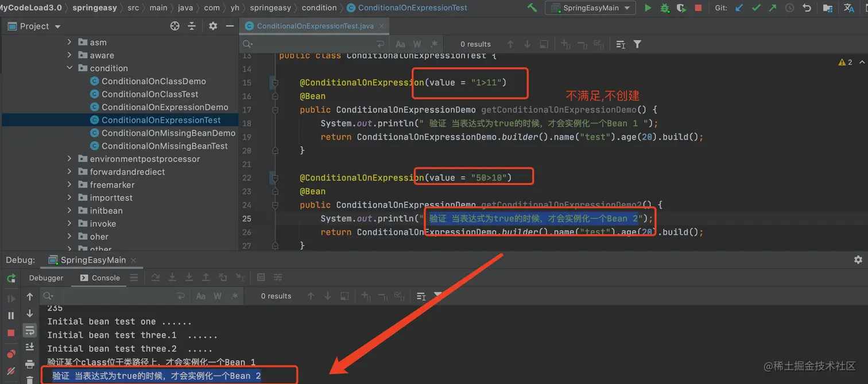
Task: Click the condition breadcrumb
Action: tap(319, 8)
